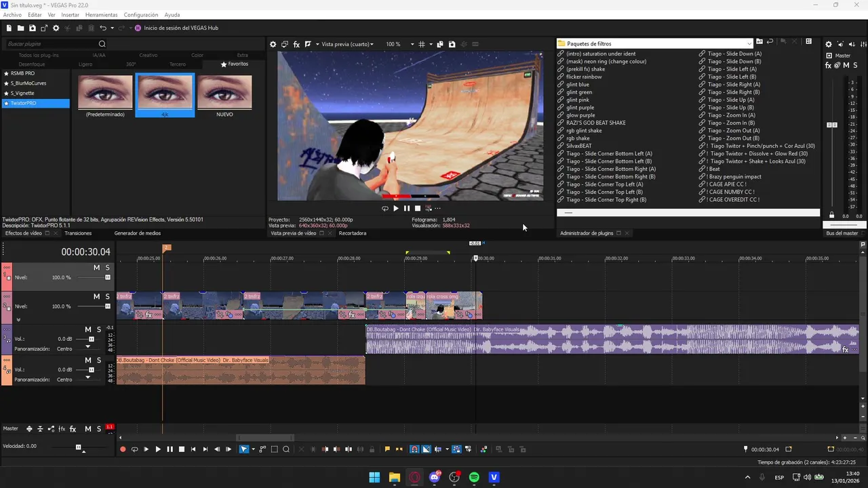
Task: Select the selection rectangle tool
Action: [x=275, y=449]
